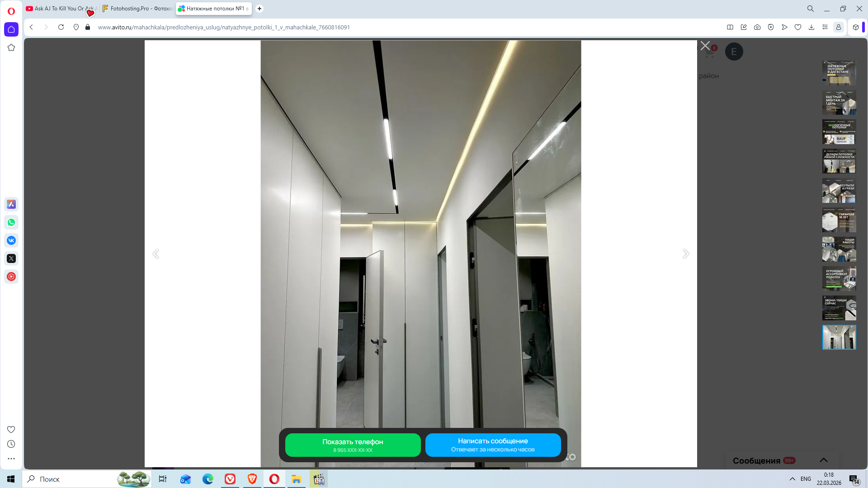The width and height of the screenshot is (868, 488).
Task: Open Aria AI sidebar icon
Action: tap(11, 204)
